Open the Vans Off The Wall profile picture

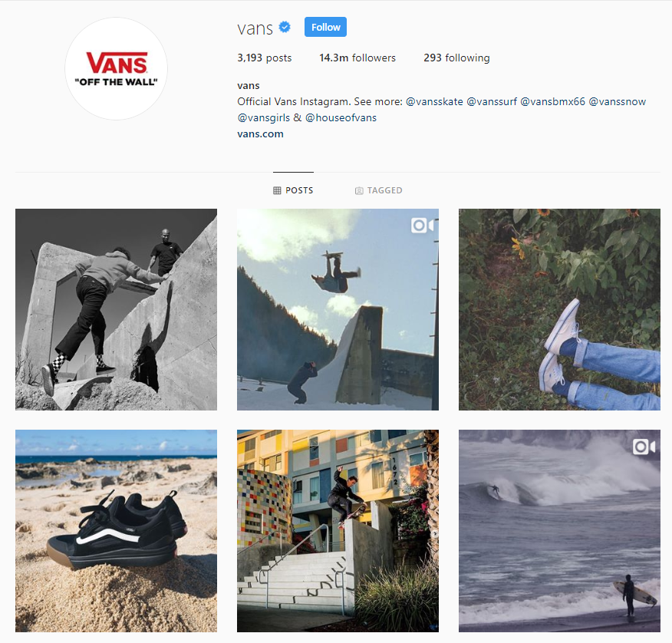[x=116, y=68]
